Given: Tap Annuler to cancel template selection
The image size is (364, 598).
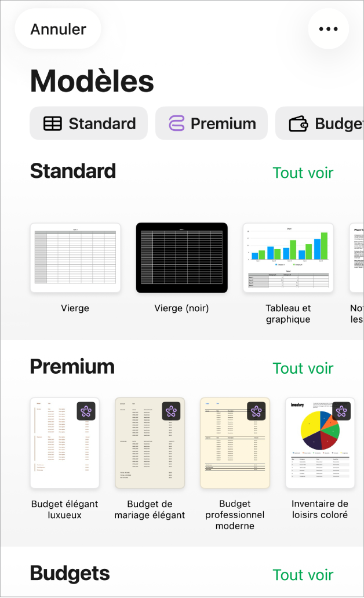Looking at the screenshot, I should 57,28.
